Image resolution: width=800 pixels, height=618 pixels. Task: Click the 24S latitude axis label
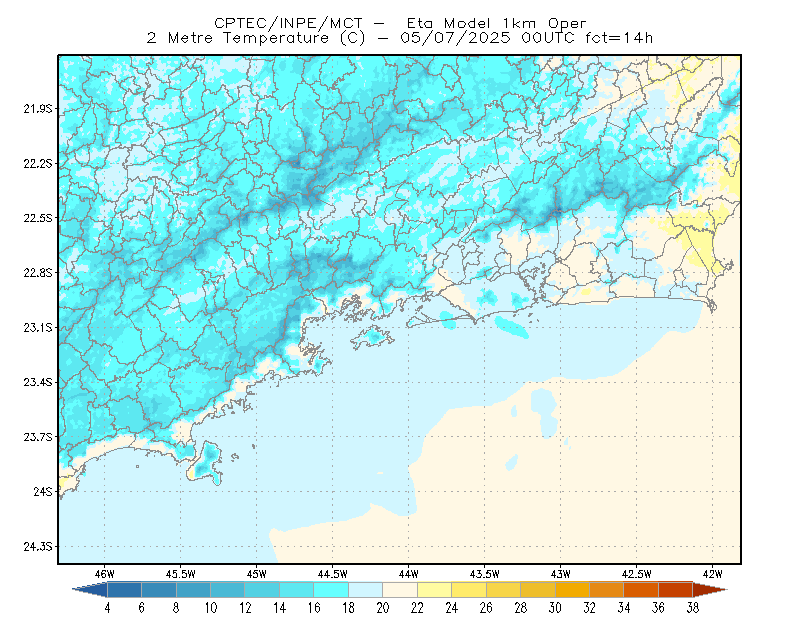(x=43, y=491)
